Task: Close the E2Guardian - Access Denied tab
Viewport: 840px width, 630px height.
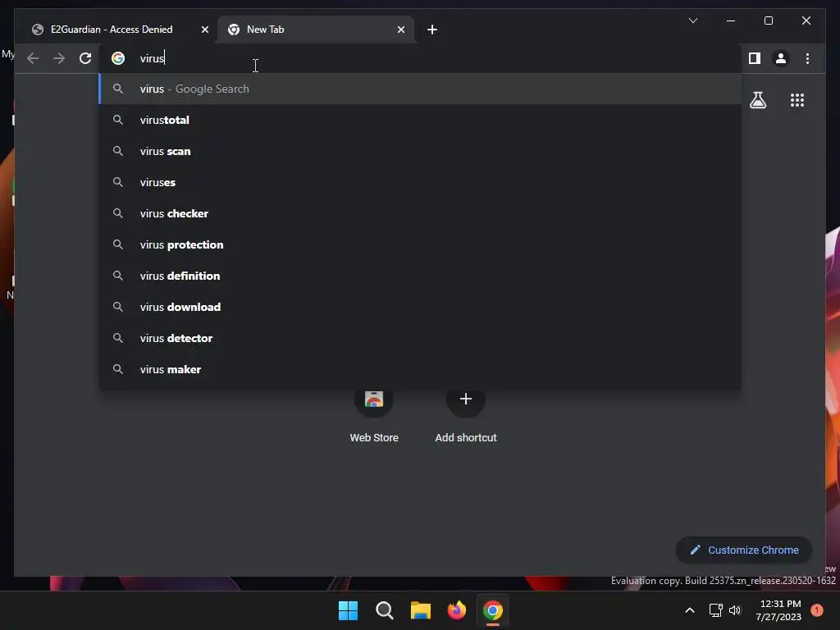Action: point(204,30)
